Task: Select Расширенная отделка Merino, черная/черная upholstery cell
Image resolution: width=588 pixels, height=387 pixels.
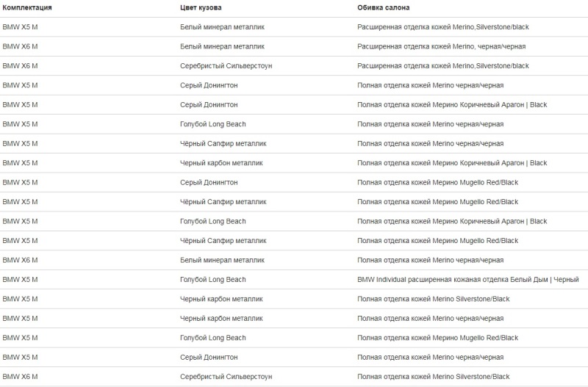Action: [441, 47]
